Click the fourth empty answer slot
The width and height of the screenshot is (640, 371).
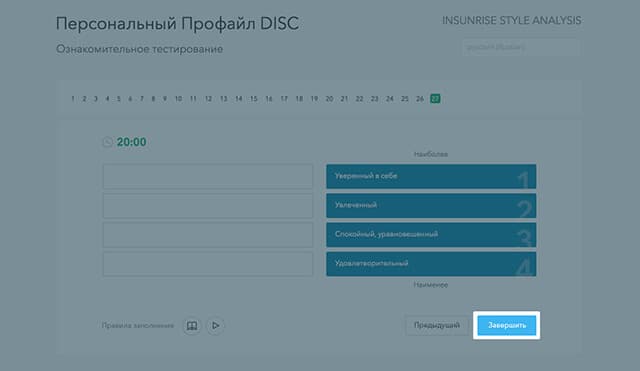(208, 264)
